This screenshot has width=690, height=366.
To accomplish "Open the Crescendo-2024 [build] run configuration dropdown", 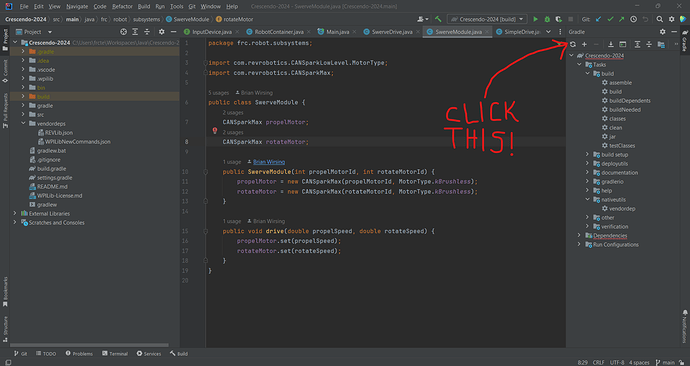I will [x=487, y=19].
